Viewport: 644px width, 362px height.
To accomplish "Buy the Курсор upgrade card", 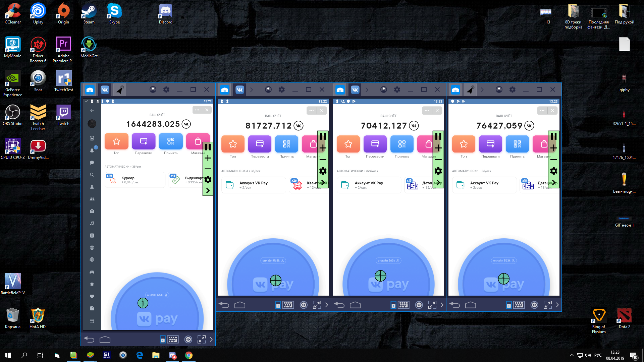I will pyautogui.click(x=135, y=180).
